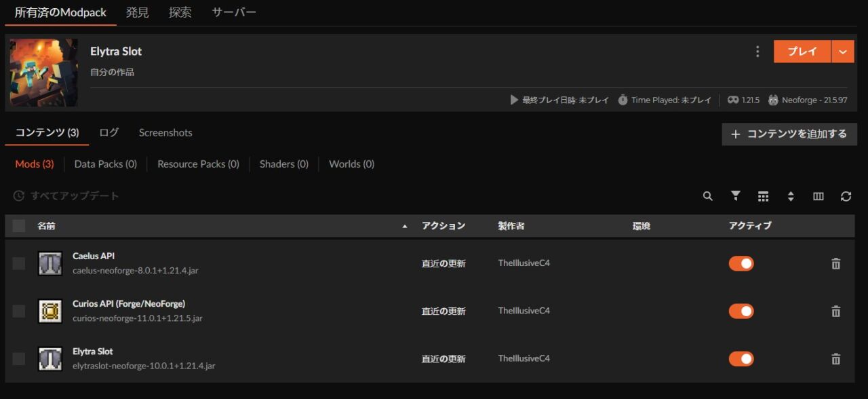
Task: Select the Curios API row checkbox
Action: [18, 311]
